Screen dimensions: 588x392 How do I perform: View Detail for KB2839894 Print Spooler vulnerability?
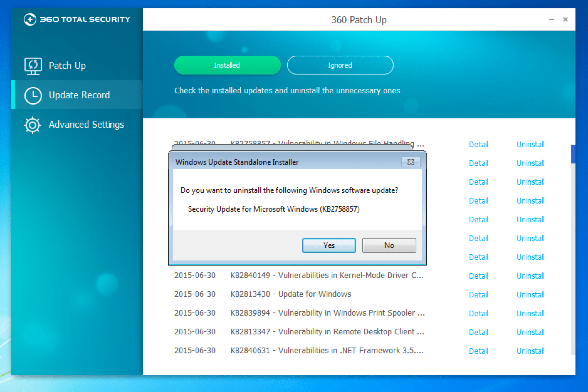(x=479, y=313)
